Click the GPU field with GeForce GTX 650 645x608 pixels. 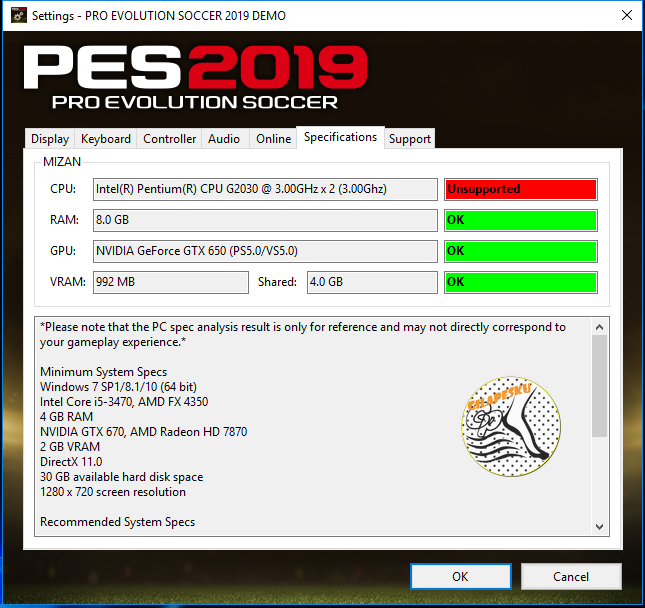(x=265, y=251)
